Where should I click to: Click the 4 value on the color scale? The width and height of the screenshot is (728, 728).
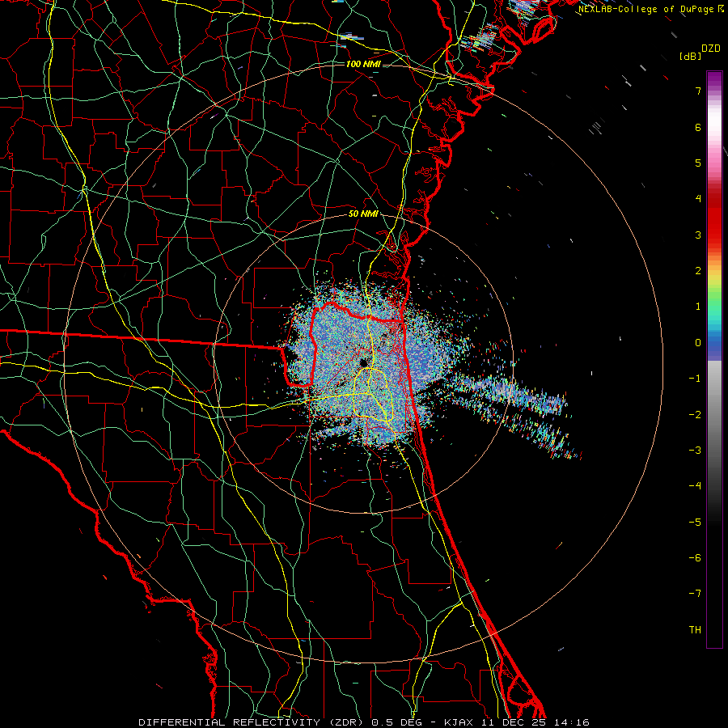(698, 199)
